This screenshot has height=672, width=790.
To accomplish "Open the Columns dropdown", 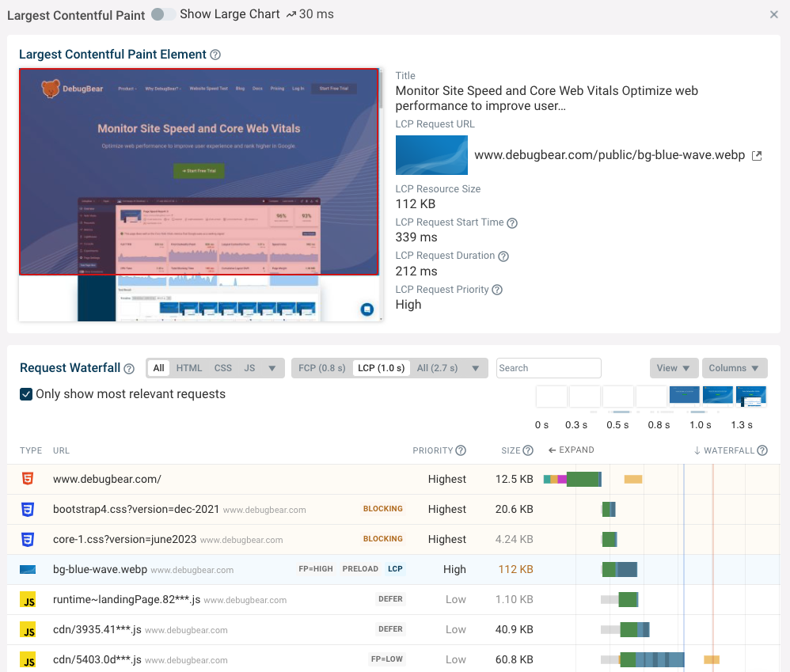I will point(734,368).
